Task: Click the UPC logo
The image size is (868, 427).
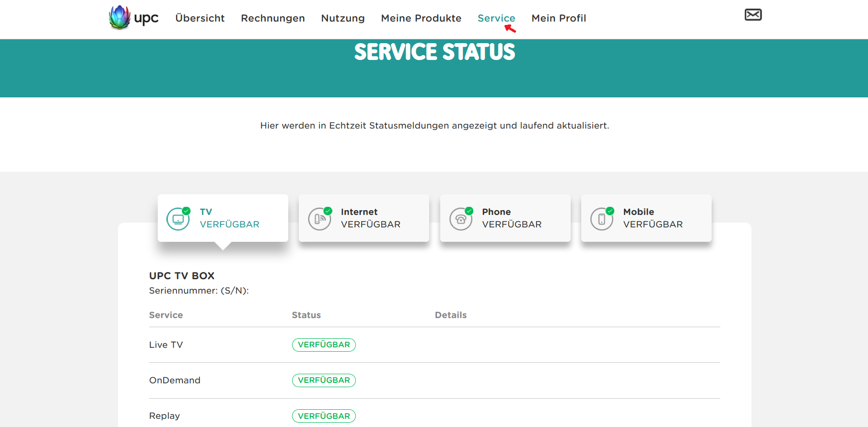Action: pos(133,18)
